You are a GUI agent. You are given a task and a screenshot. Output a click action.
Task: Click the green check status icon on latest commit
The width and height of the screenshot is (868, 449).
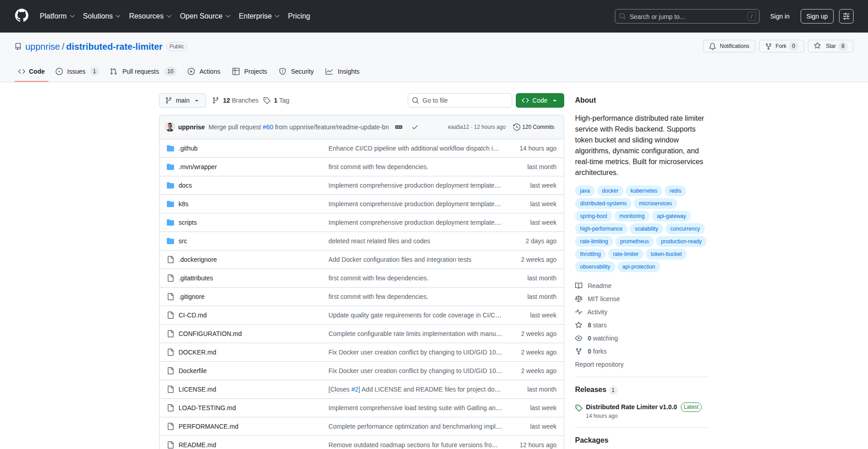tap(415, 127)
